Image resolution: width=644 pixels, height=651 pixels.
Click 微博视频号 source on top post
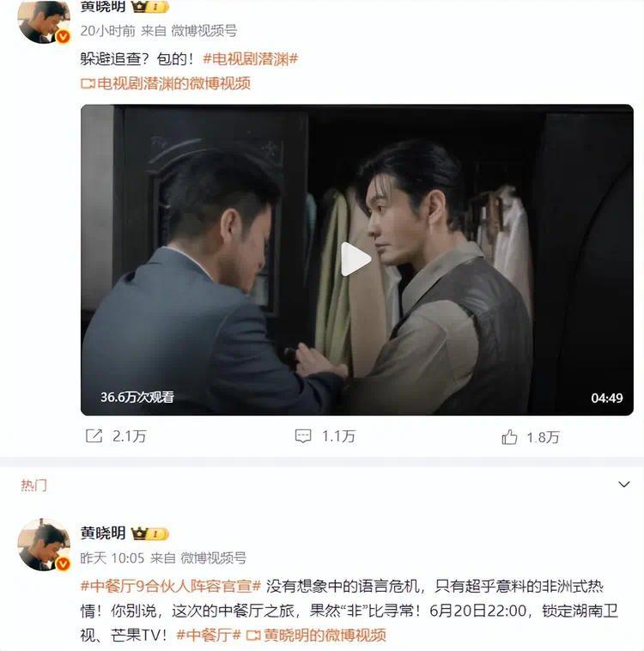click(x=204, y=31)
